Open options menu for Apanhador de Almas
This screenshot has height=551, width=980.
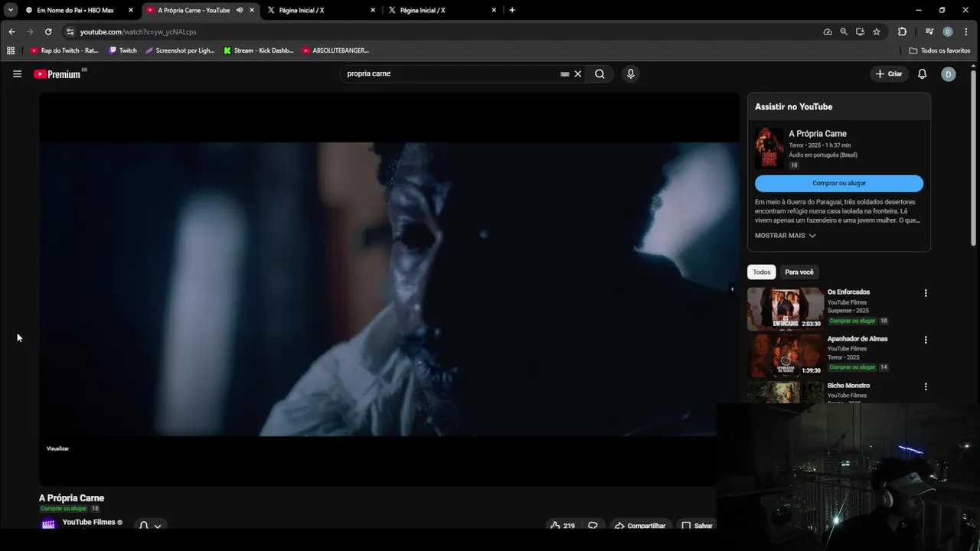(926, 340)
